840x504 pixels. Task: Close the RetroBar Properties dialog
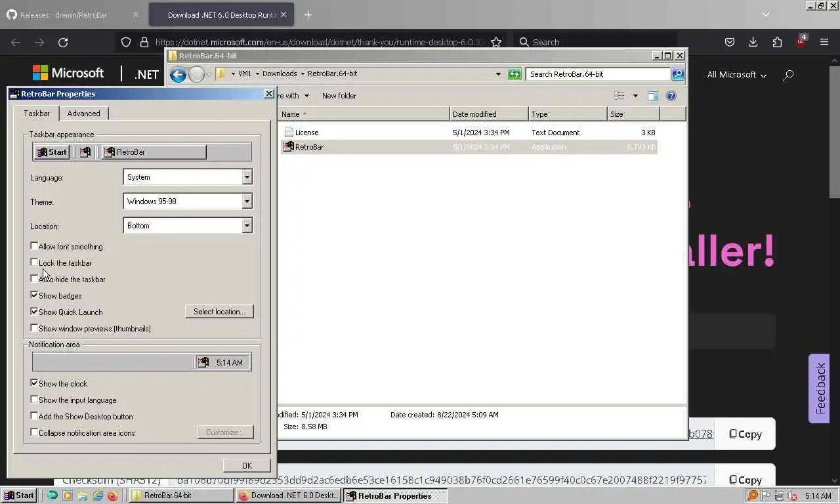pos(269,94)
